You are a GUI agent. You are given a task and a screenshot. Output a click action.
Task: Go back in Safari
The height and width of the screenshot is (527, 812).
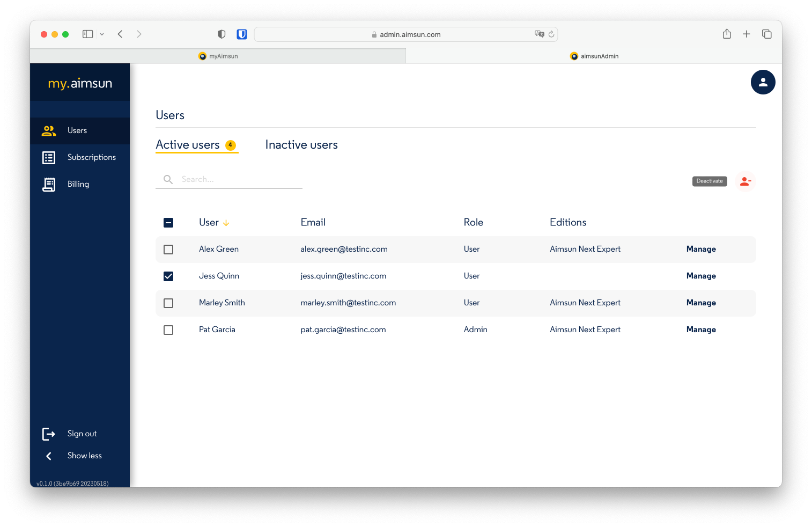pos(120,34)
